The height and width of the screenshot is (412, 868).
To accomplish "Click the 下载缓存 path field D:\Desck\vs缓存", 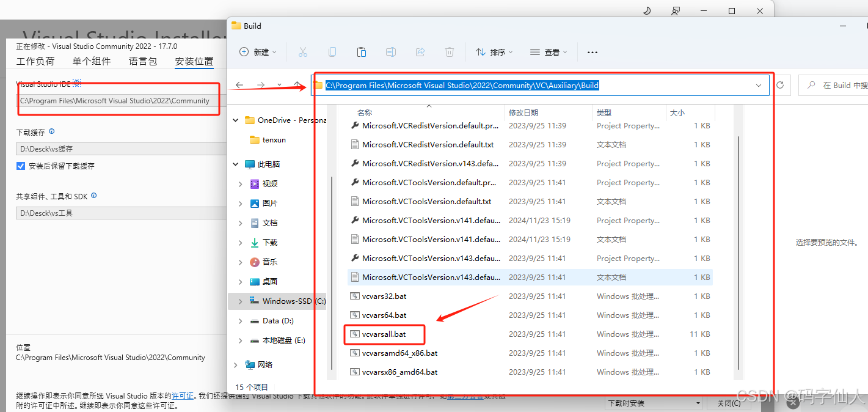I will 121,149.
